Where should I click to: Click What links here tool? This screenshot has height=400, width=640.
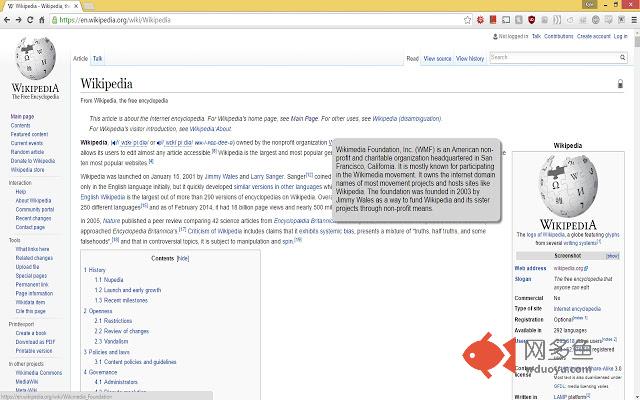pos(32,249)
